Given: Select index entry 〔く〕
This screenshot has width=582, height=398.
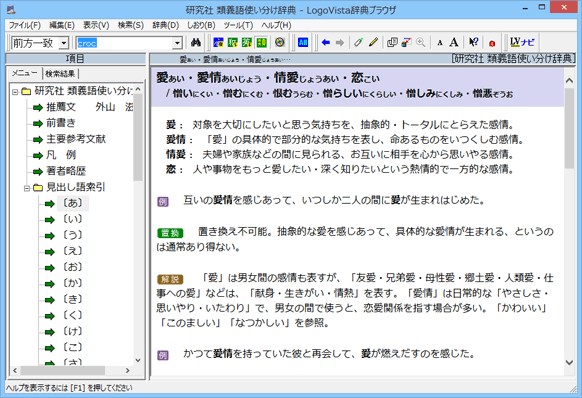Looking at the screenshot, I should coord(72,315).
